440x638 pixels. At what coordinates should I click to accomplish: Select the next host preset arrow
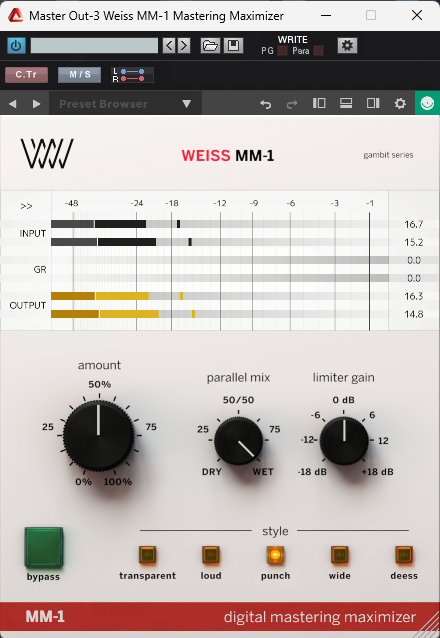coord(184,46)
